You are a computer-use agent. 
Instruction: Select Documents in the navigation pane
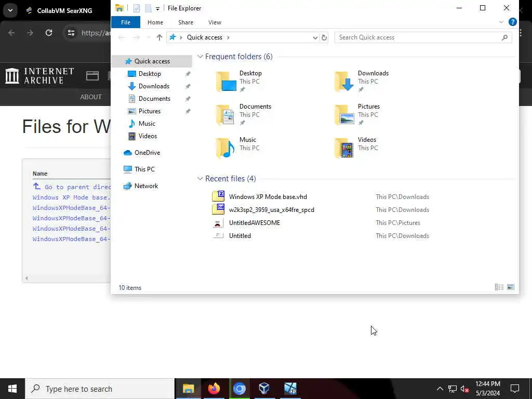click(154, 99)
